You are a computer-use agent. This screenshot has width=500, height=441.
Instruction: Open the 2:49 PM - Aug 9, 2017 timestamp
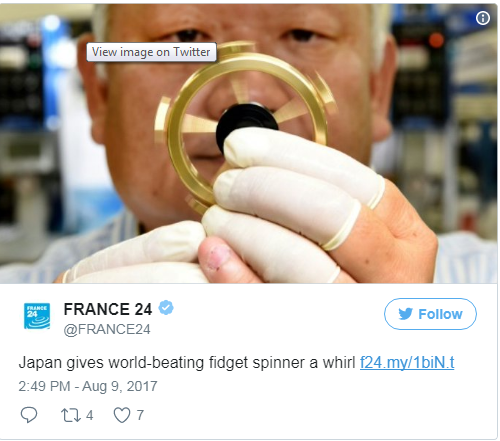88,386
